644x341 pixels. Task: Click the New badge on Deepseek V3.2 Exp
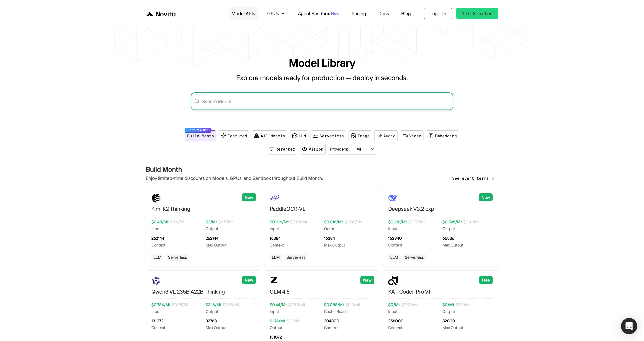pyautogui.click(x=485, y=197)
